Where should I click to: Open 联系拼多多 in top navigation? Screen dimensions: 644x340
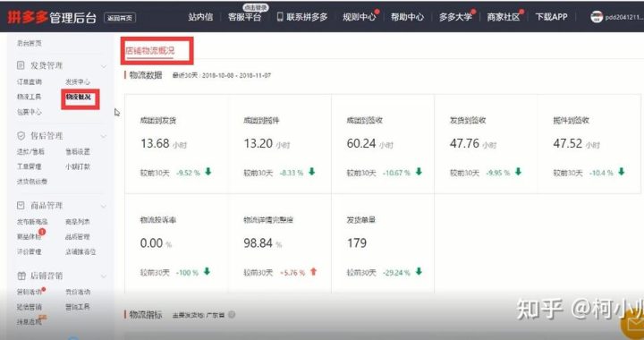[307, 17]
